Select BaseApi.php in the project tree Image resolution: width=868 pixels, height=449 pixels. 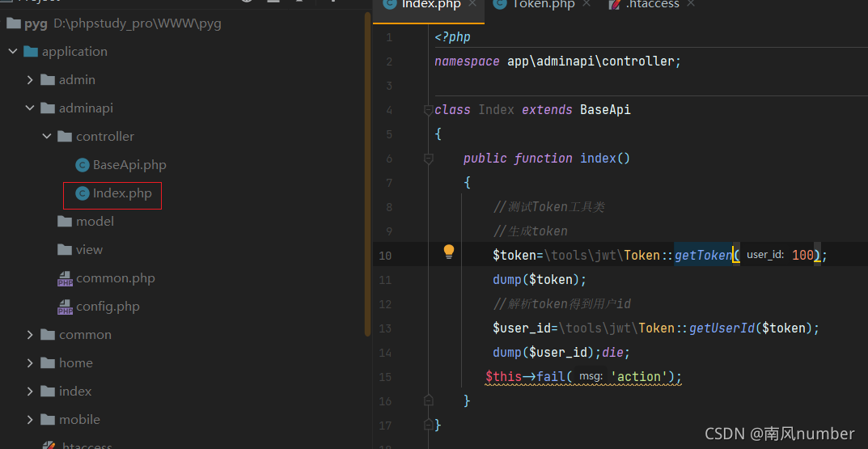click(129, 165)
